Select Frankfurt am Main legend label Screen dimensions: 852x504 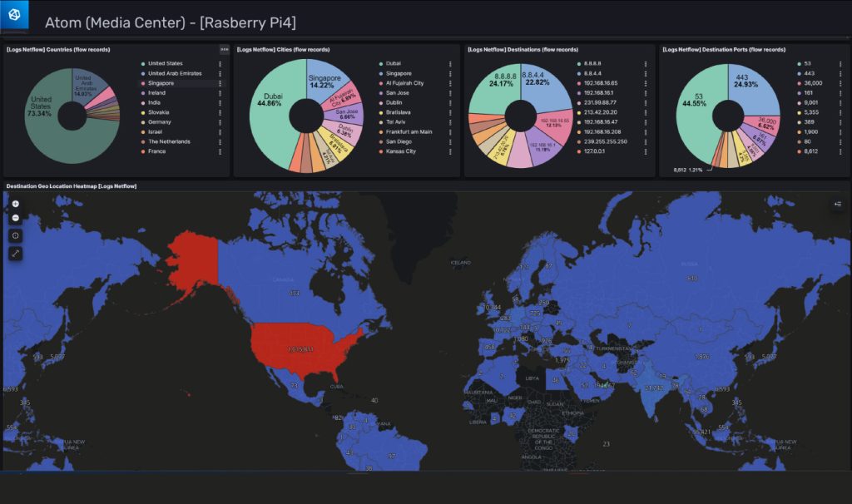(409, 131)
